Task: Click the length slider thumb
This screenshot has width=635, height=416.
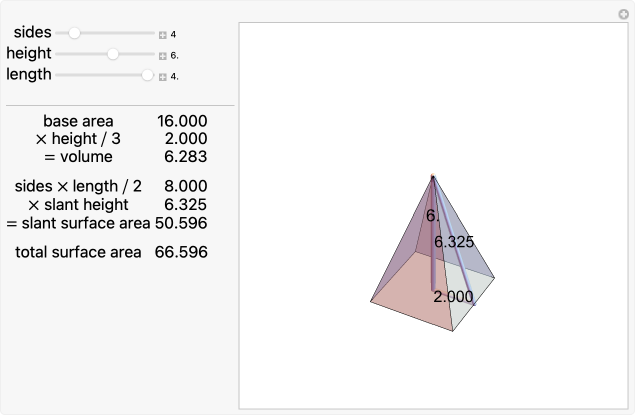Action: [x=148, y=75]
